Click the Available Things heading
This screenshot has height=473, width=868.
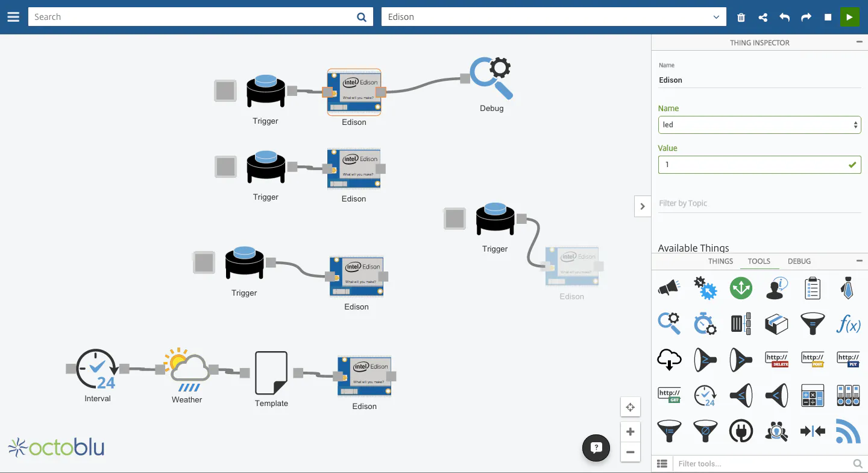693,248
